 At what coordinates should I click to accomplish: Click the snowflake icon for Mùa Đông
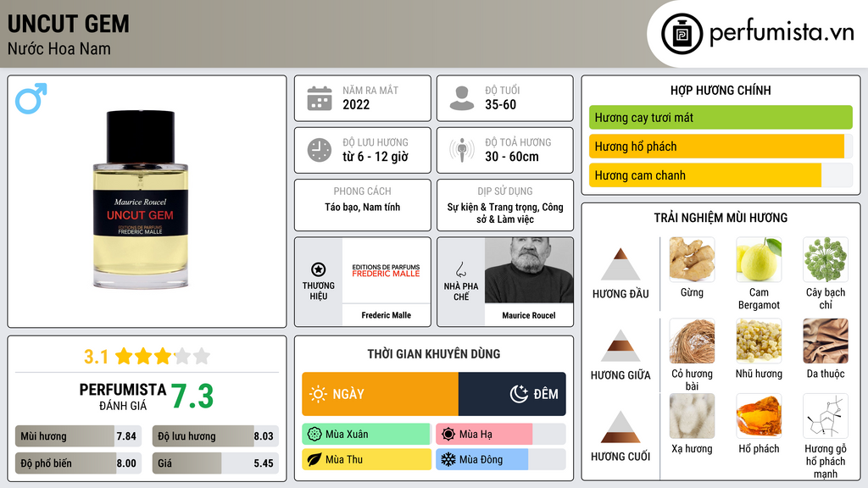coord(448,459)
